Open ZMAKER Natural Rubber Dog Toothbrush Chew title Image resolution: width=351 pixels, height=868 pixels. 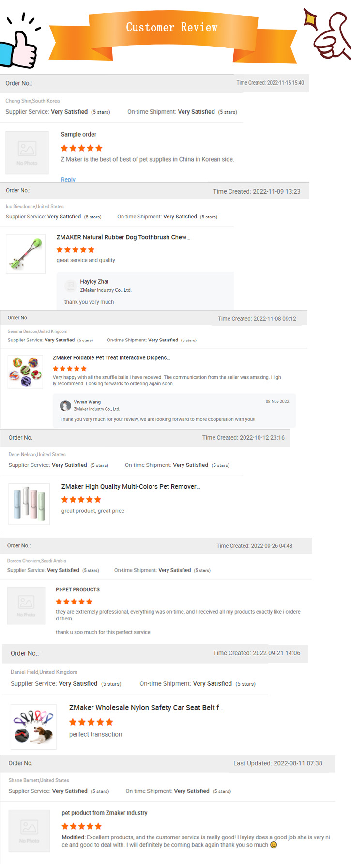coord(123,237)
